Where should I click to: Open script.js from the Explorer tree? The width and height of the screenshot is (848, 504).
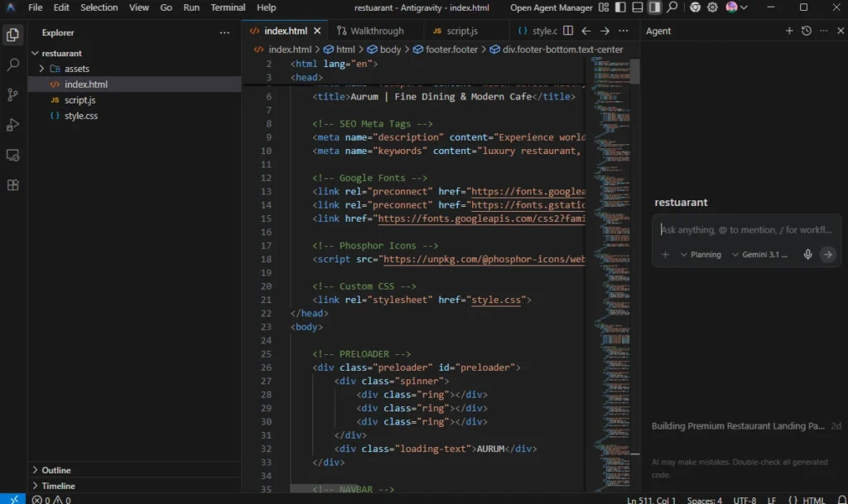(134, 100)
